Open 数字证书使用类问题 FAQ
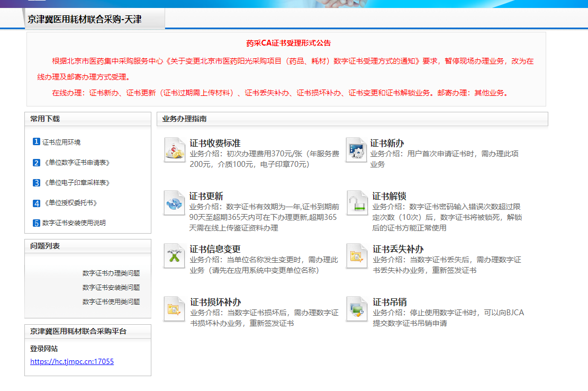This screenshot has width=588, height=391. (111, 301)
